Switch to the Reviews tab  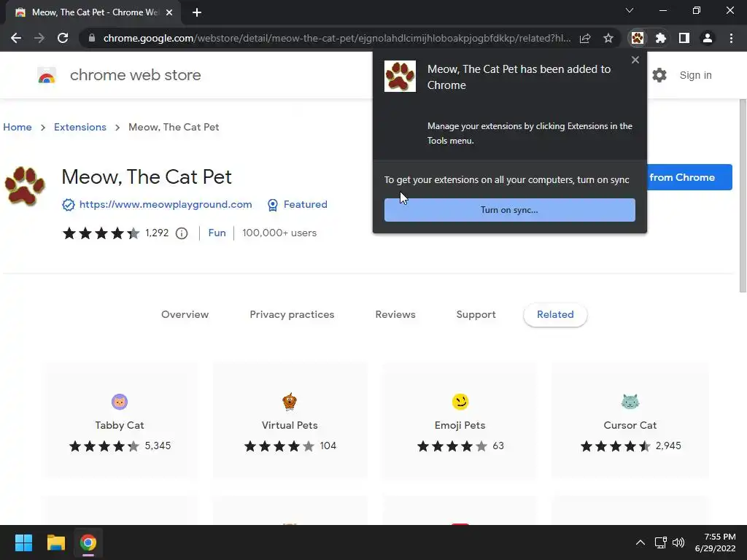click(x=395, y=315)
